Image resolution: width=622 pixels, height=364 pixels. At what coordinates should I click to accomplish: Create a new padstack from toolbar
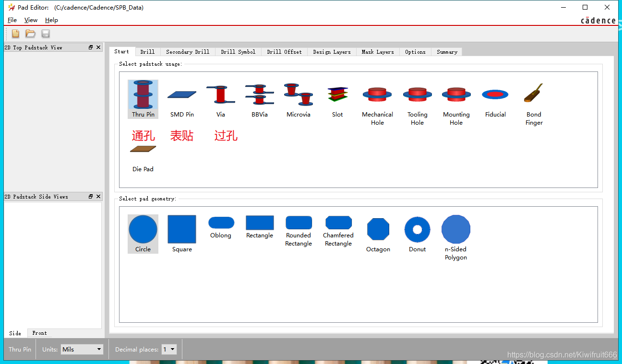coord(16,34)
